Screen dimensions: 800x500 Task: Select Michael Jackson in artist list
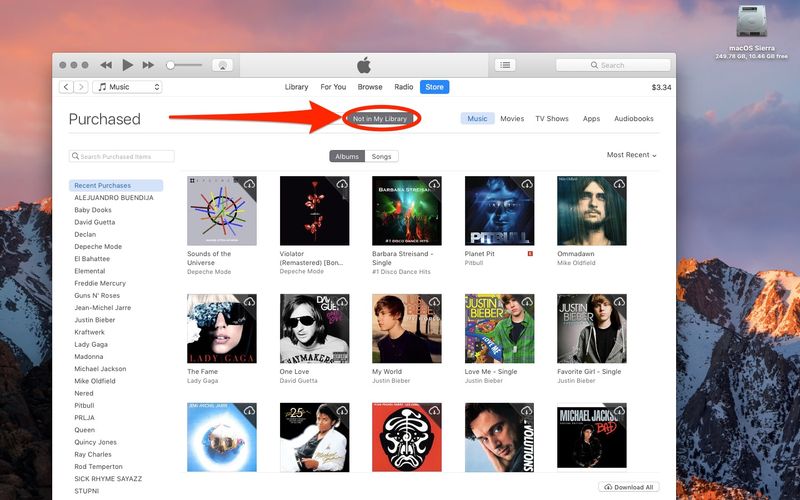coord(100,369)
